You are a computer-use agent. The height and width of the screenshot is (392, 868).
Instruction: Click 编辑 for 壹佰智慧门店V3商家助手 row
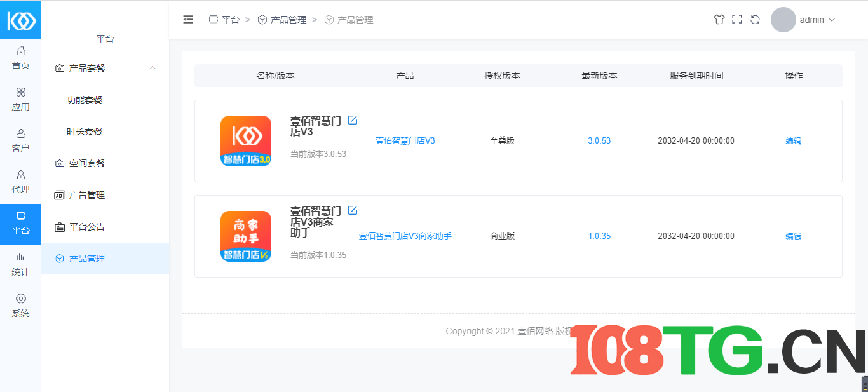point(793,236)
